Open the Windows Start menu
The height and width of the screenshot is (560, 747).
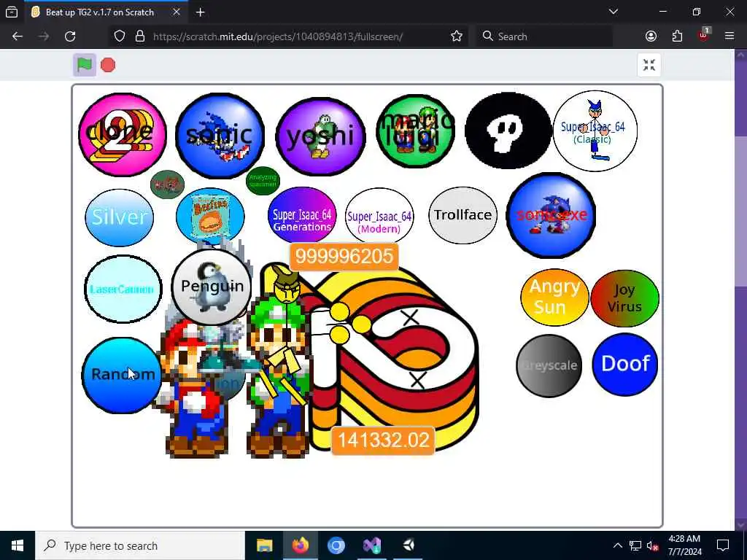(18, 545)
